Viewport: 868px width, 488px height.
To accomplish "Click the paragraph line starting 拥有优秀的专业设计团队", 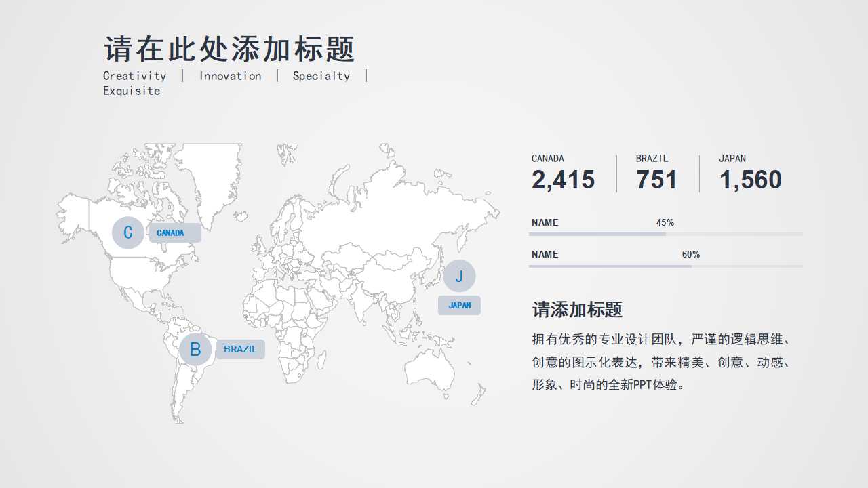I will (x=661, y=339).
